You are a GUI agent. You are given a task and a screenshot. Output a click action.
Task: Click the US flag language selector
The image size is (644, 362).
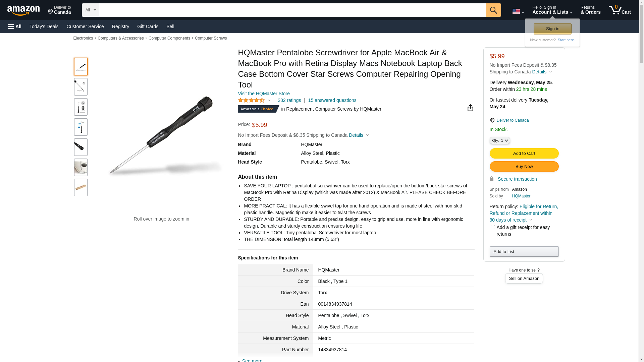click(x=518, y=11)
